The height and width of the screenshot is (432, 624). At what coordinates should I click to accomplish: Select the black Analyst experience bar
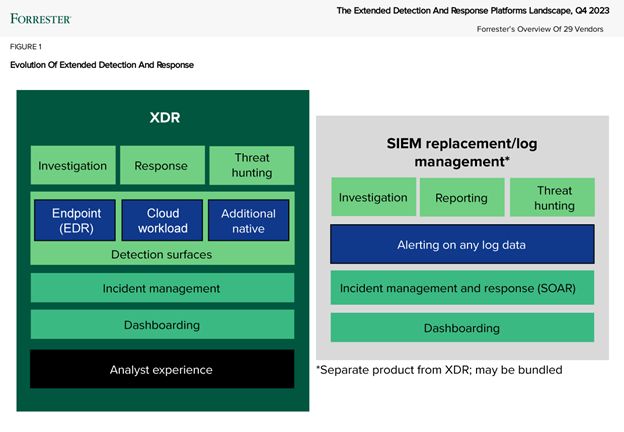(x=162, y=370)
